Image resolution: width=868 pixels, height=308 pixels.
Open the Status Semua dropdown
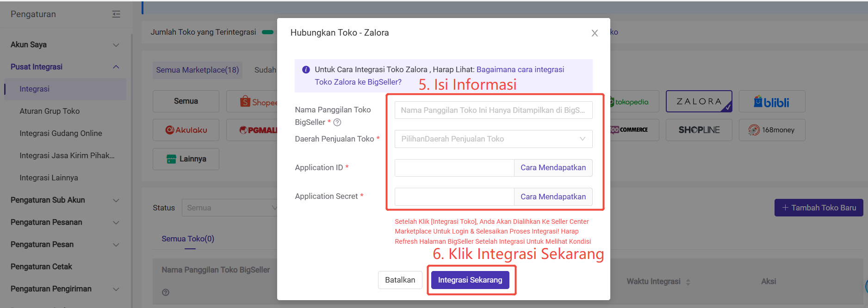230,208
